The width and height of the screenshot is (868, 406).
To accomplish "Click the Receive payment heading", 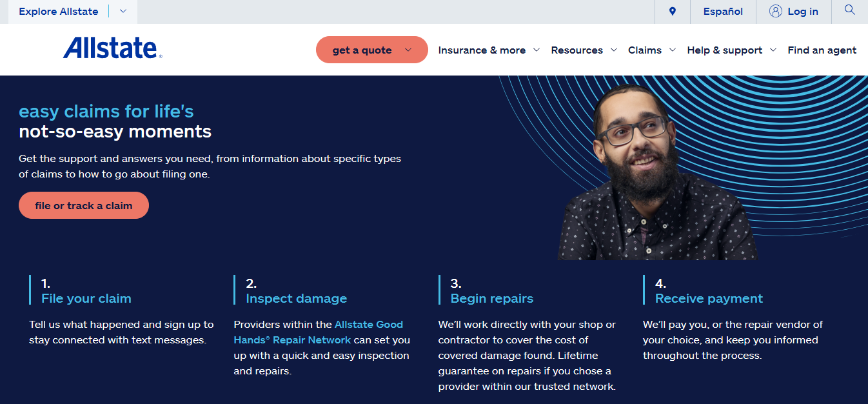I will coord(709,298).
